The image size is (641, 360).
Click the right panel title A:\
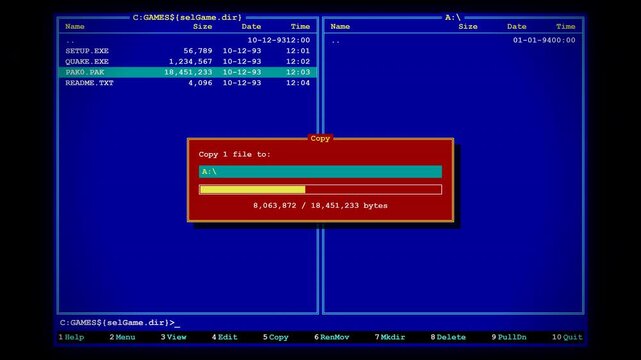[x=453, y=17]
